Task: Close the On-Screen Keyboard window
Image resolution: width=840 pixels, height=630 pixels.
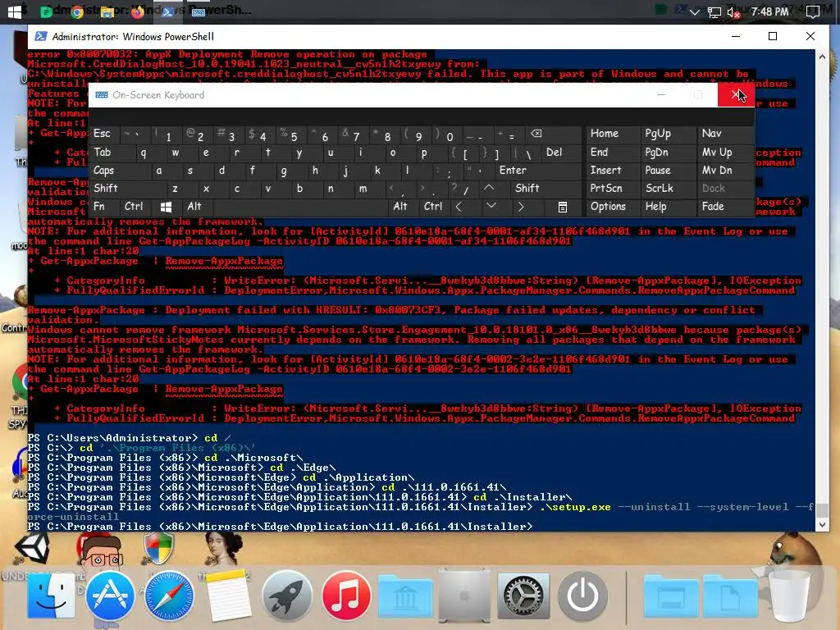Action: point(736,95)
